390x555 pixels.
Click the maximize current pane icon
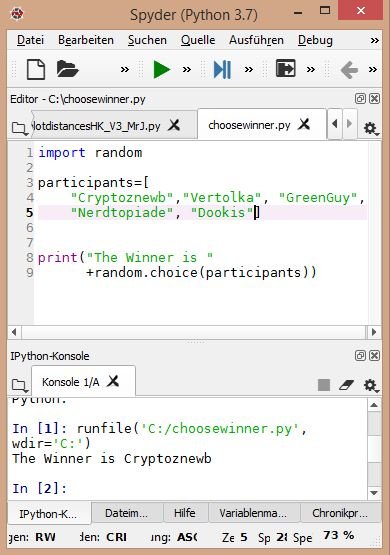coord(285,69)
